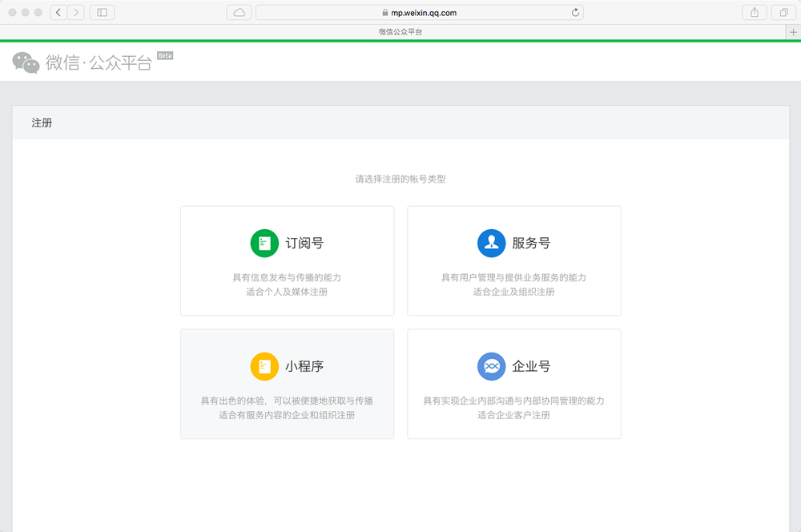Toggle the Safari sidebar button
The height and width of the screenshot is (532, 801).
pyautogui.click(x=102, y=12)
